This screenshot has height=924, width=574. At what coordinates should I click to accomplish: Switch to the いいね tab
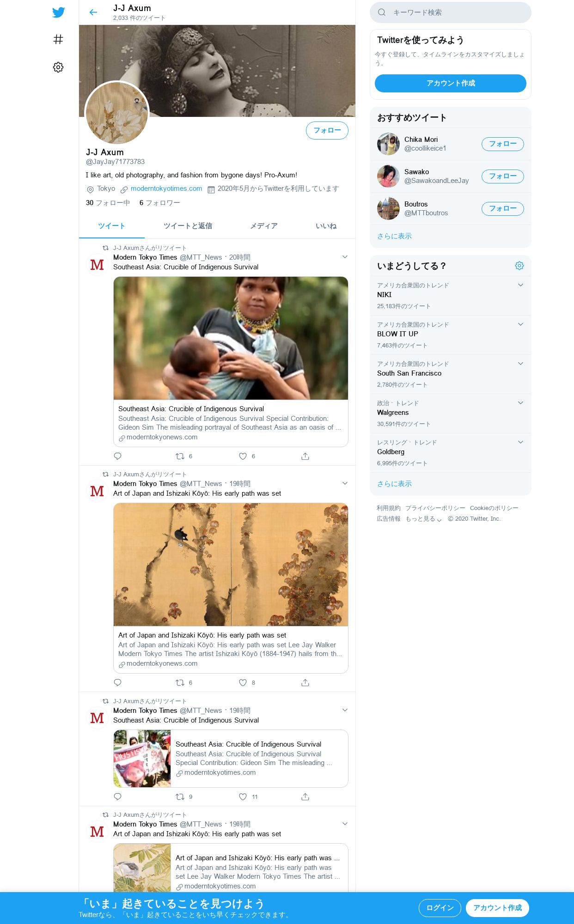click(326, 226)
